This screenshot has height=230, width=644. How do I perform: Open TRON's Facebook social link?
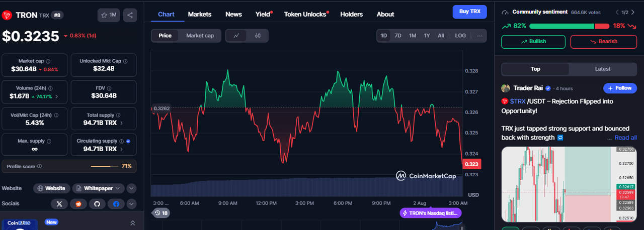click(116, 204)
